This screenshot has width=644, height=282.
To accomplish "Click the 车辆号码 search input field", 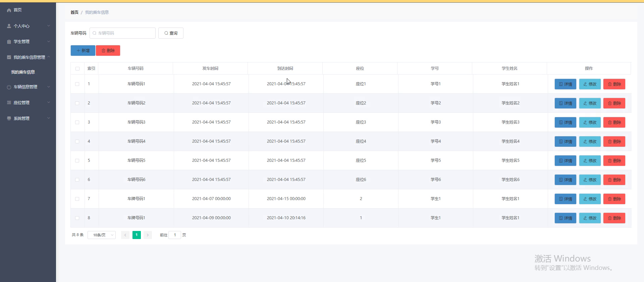I will coord(122,33).
